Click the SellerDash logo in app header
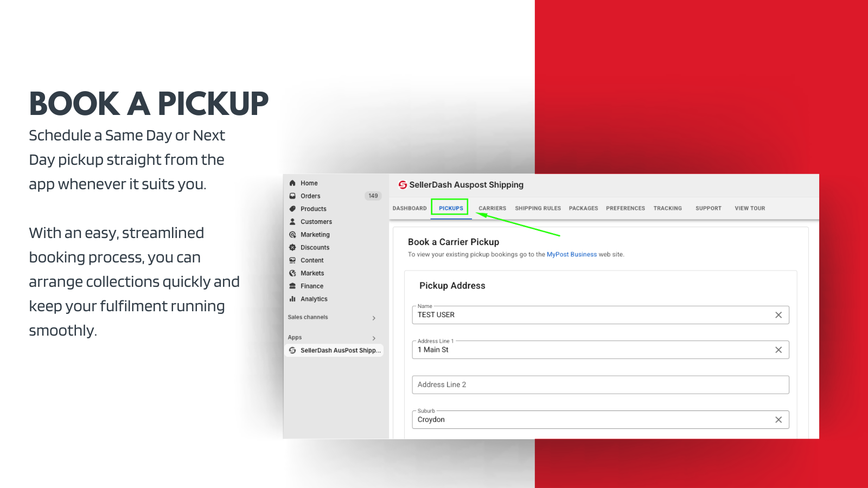 403,185
